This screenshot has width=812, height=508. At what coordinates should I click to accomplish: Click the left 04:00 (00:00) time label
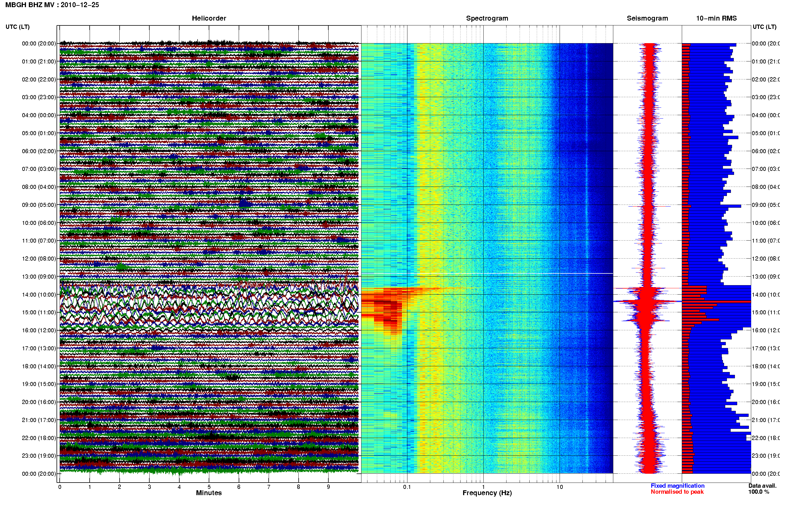[x=39, y=115]
